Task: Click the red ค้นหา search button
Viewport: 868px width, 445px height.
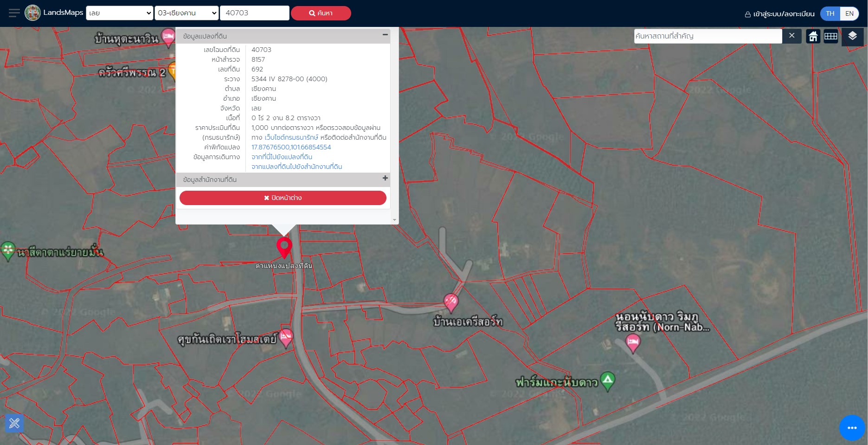Action: tap(321, 13)
